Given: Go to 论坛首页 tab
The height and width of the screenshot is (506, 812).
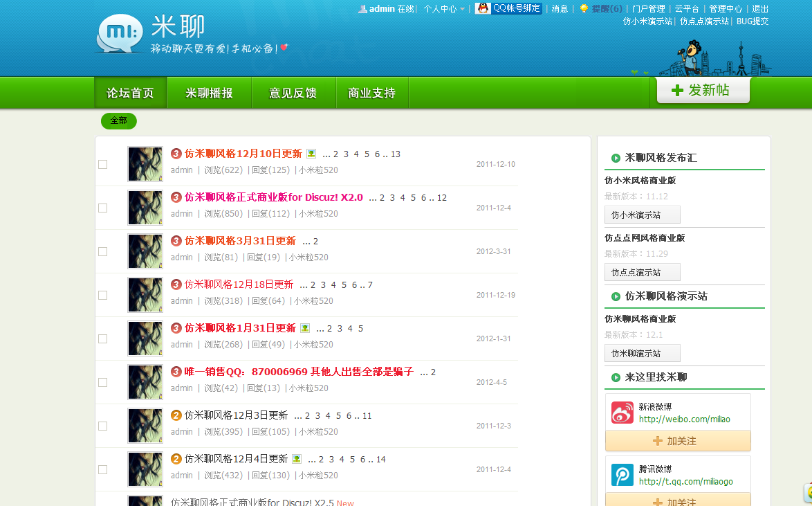Looking at the screenshot, I should coord(131,93).
